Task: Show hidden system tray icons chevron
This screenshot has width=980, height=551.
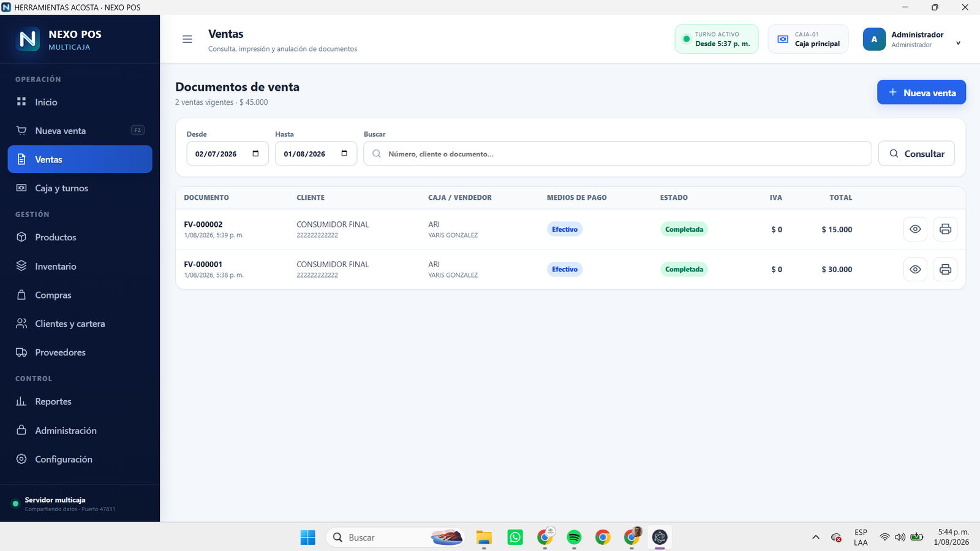Action: [x=815, y=538]
